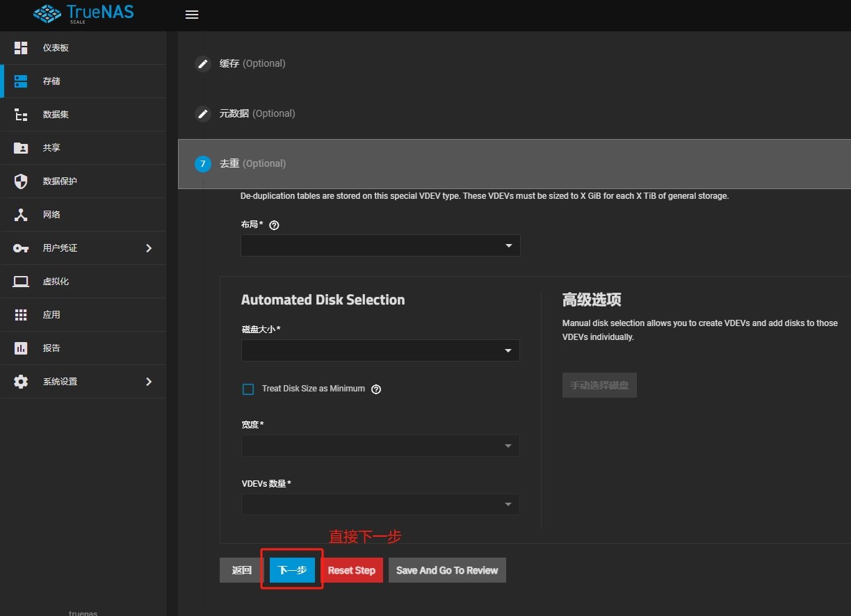Expand the 用户凭证 submenu chevron

[x=148, y=248]
